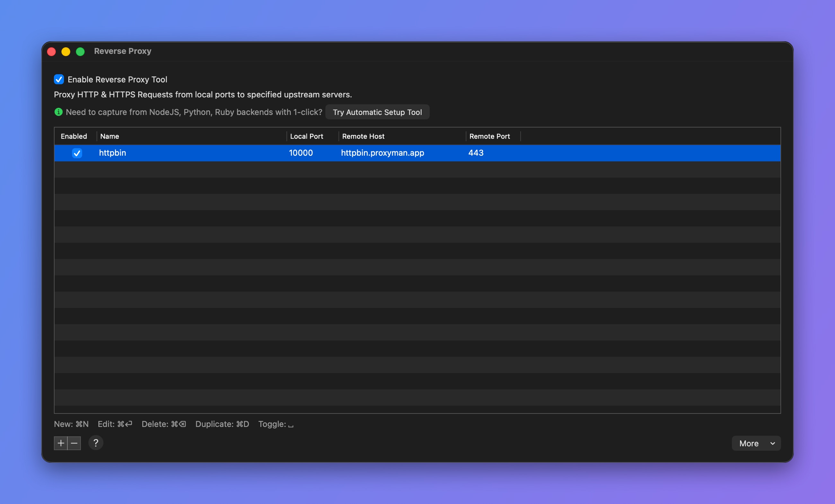Click the green info icon
Screen dimensions: 835x504
click(58, 112)
